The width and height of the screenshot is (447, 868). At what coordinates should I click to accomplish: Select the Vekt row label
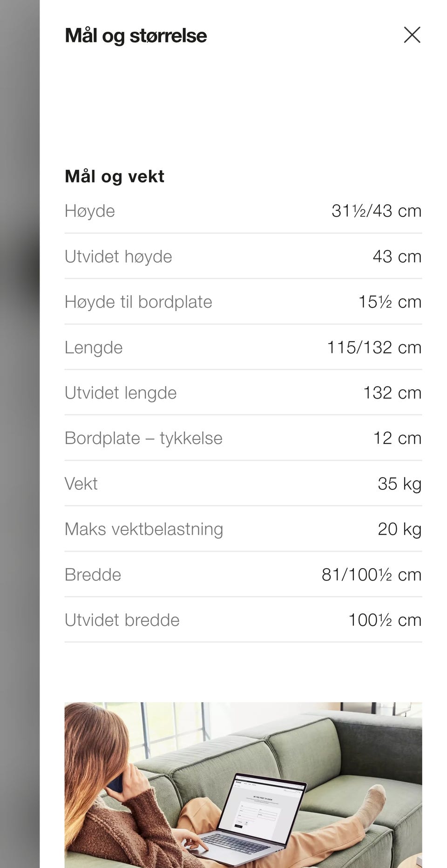81,484
